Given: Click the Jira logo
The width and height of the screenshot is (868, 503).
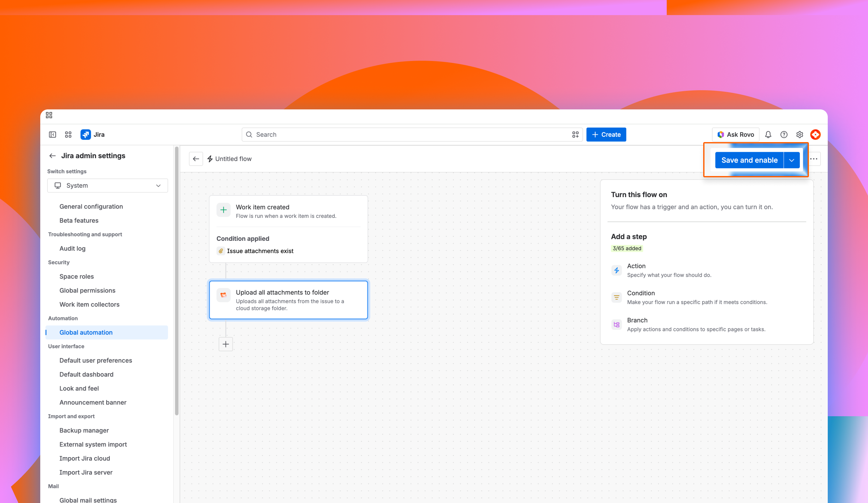Looking at the screenshot, I should click(92, 135).
